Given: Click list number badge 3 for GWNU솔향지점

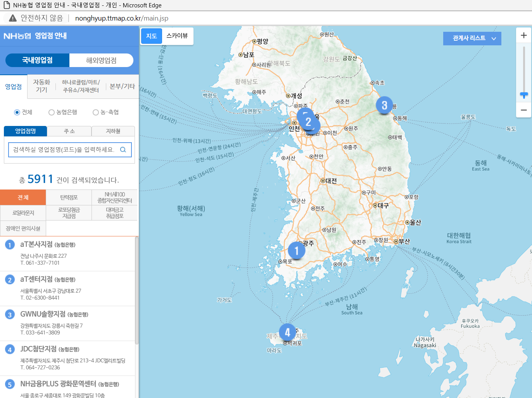Looking at the screenshot, I should click(x=10, y=315).
